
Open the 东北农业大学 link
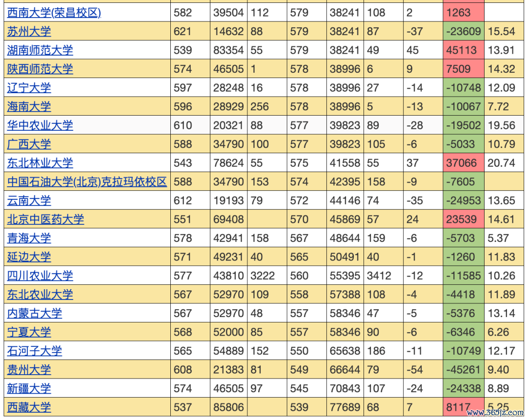click(x=40, y=295)
